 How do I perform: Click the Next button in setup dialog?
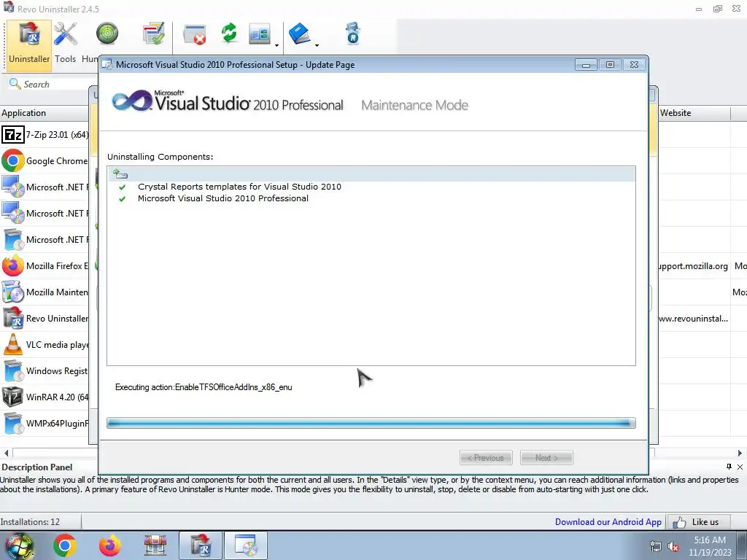click(546, 458)
